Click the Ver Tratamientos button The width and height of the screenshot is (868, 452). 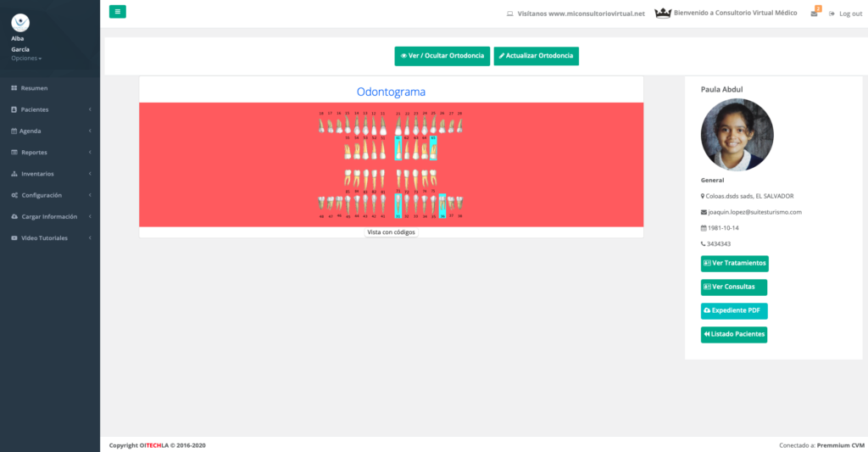734,264
